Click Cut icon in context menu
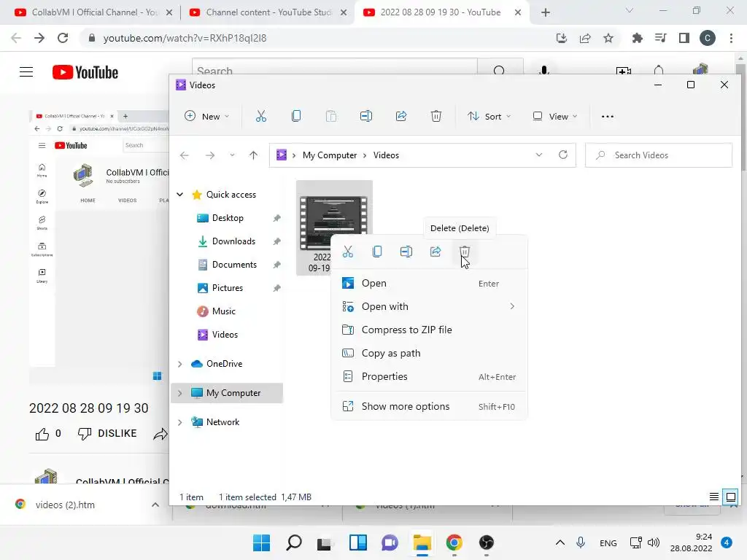 coord(348,252)
